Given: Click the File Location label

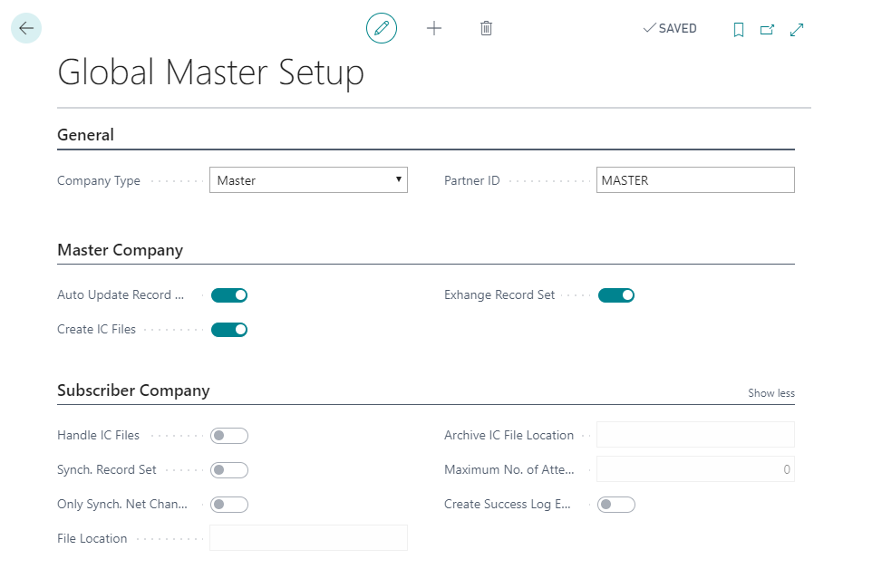Looking at the screenshot, I should point(92,539).
